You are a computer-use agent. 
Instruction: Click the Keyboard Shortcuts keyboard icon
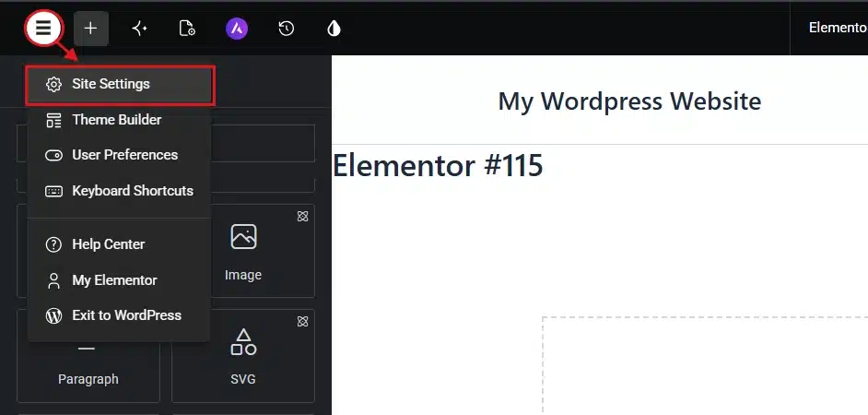pyautogui.click(x=53, y=191)
